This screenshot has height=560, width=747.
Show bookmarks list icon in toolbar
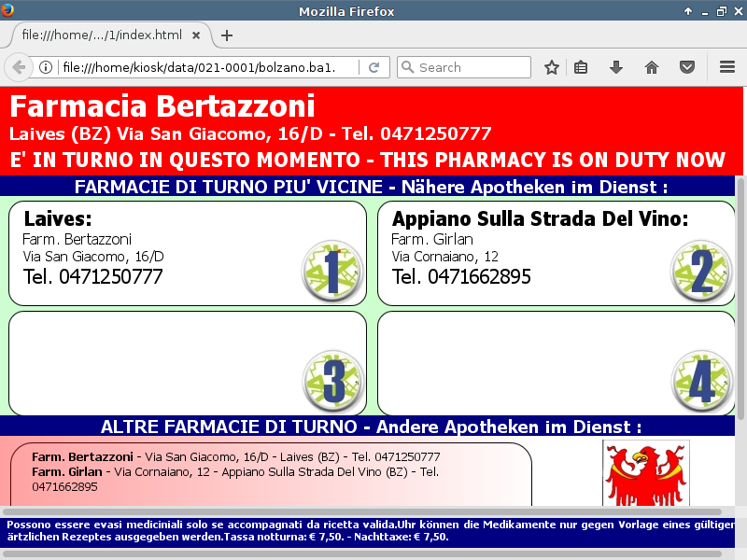(x=581, y=67)
